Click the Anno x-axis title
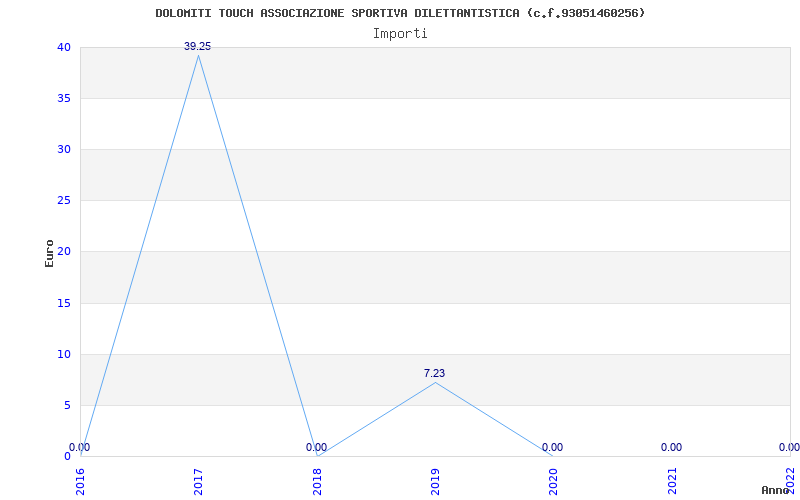 click(775, 490)
